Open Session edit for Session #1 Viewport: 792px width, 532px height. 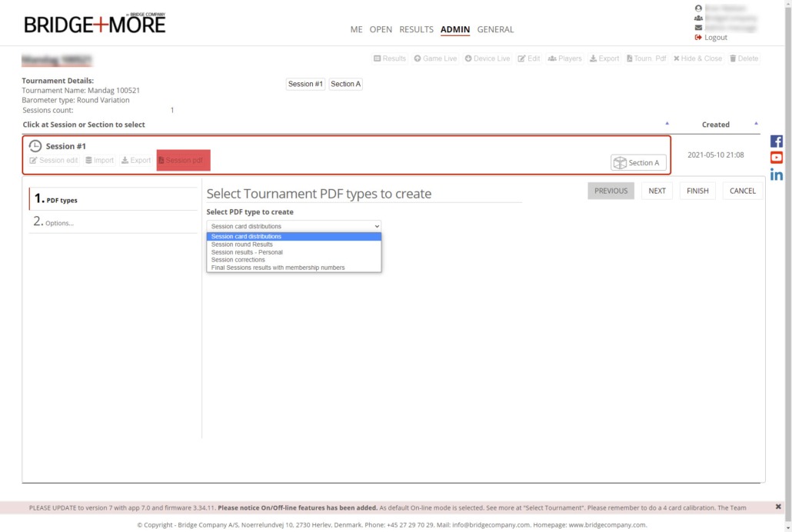click(x=54, y=161)
